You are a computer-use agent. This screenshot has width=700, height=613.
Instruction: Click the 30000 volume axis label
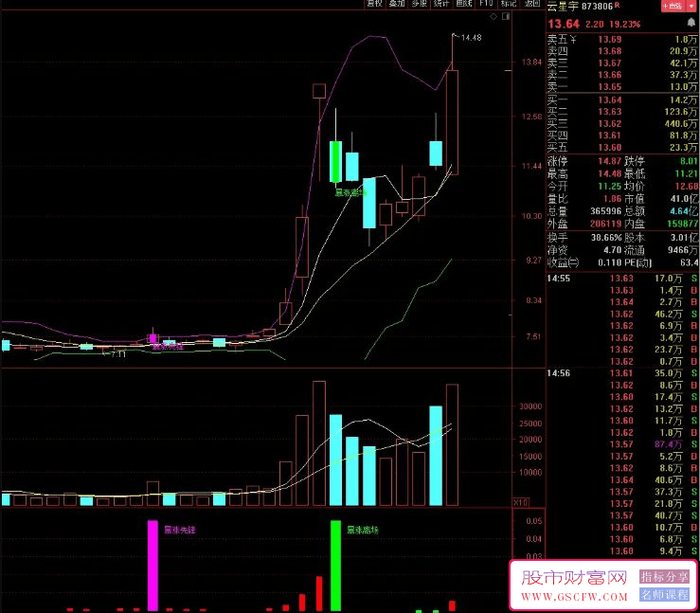click(x=530, y=406)
